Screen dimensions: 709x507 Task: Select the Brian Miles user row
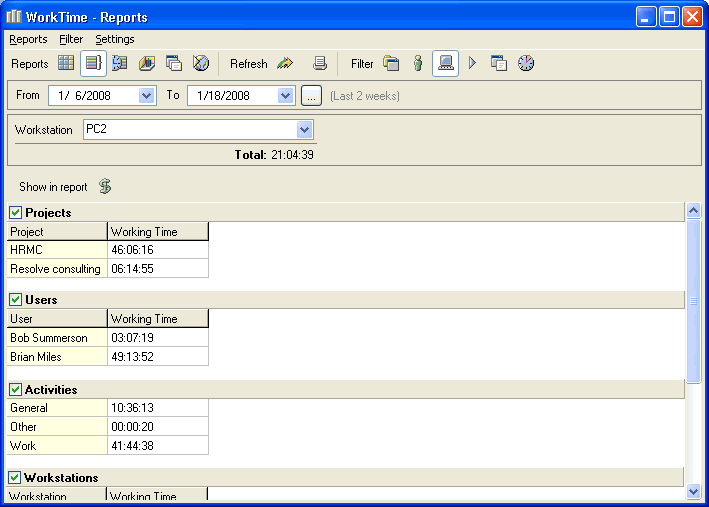click(108, 357)
